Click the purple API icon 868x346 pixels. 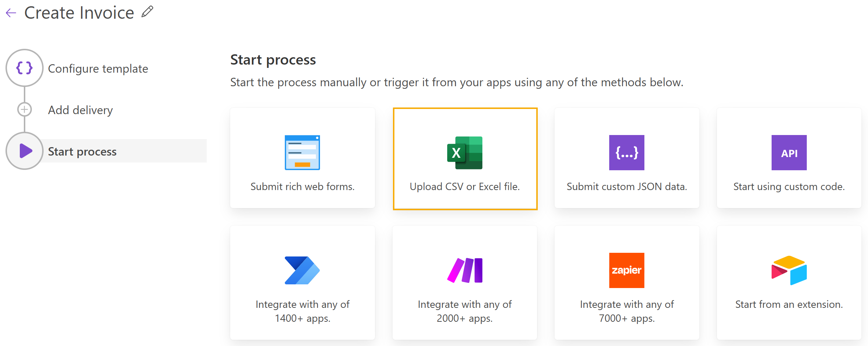click(789, 153)
